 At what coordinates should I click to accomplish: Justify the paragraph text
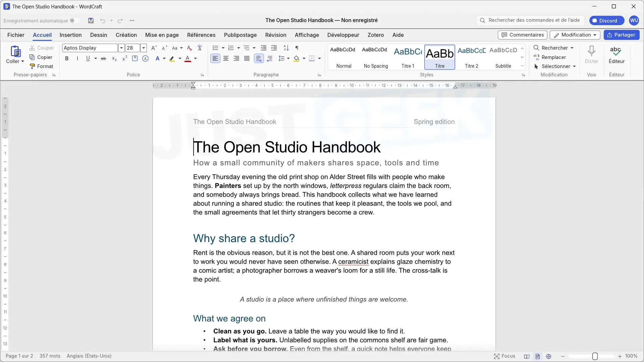click(247, 59)
